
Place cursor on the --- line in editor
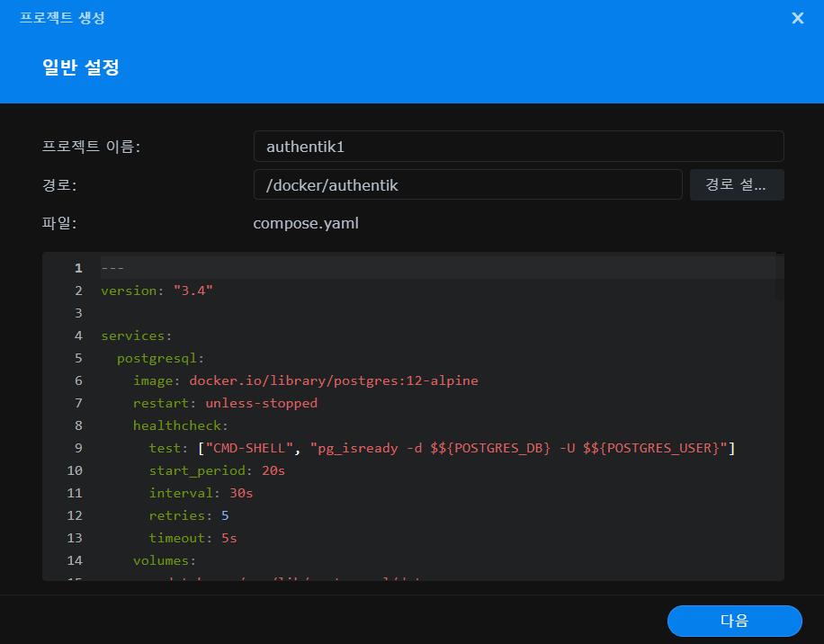[x=112, y=268]
